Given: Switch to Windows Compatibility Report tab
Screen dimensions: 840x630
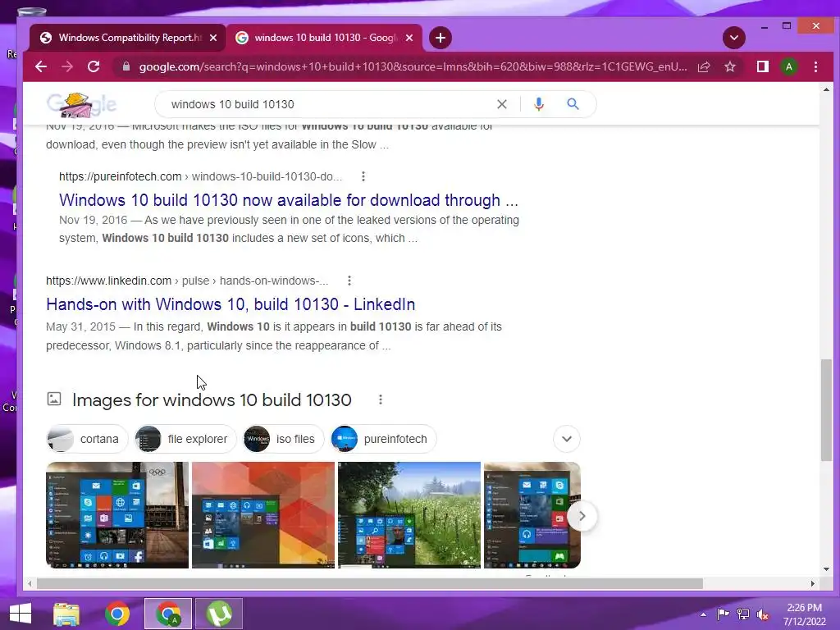Looking at the screenshot, I should click(129, 38).
